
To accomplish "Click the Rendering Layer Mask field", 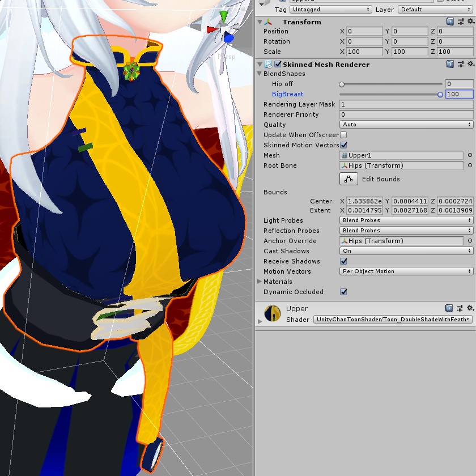I will tap(406, 104).
